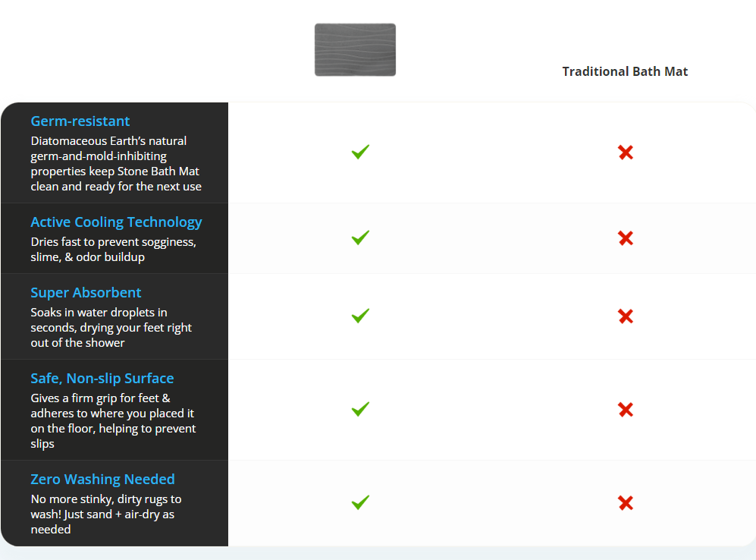This screenshot has width=756, height=560.
Task: Click the Germ-resistant heading
Action: tap(80, 121)
